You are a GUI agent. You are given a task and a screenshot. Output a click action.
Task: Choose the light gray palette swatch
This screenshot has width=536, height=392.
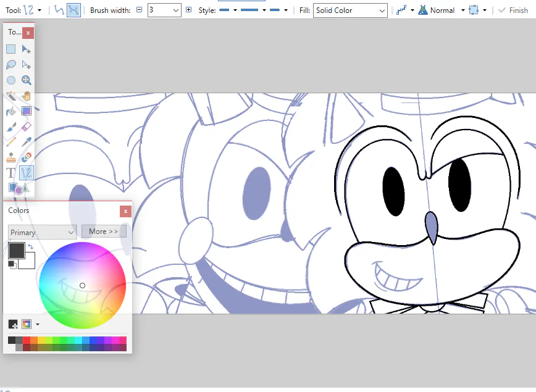19,347
